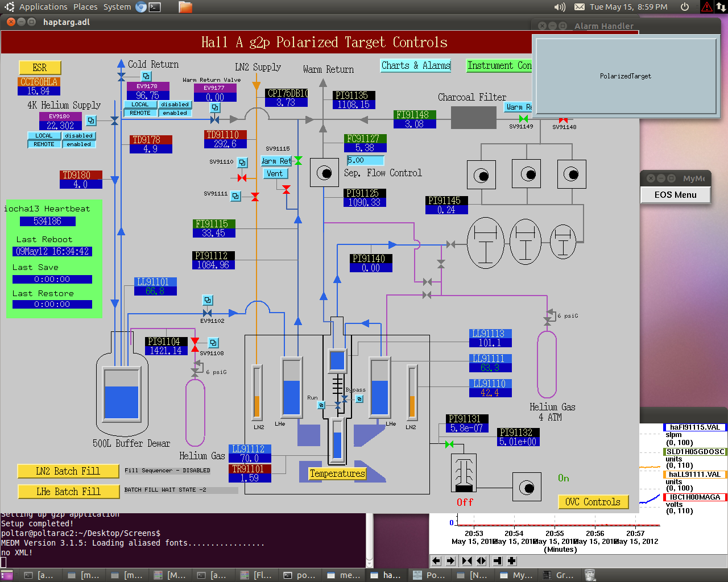The image size is (728, 582).
Task: Compress strip chart time axis button
Action: 467,561
